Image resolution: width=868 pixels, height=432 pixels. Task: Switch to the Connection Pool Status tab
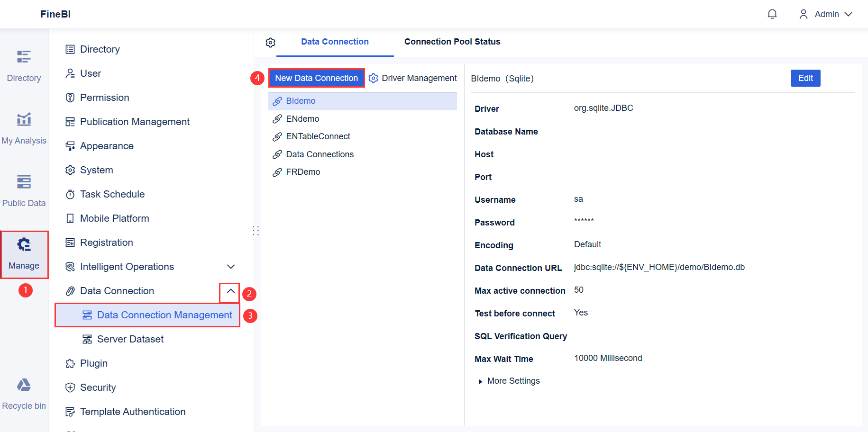(x=452, y=42)
